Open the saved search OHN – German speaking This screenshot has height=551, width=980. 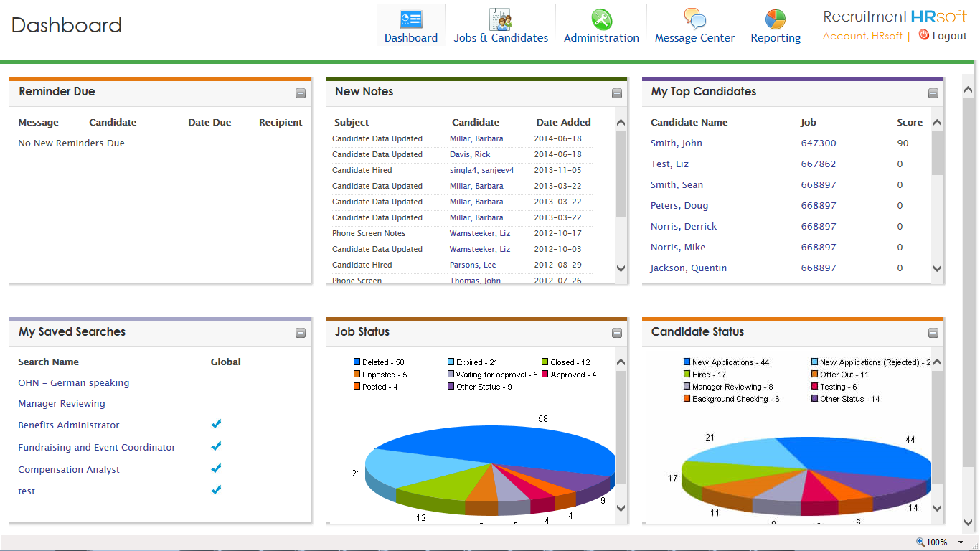coord(73,382)
